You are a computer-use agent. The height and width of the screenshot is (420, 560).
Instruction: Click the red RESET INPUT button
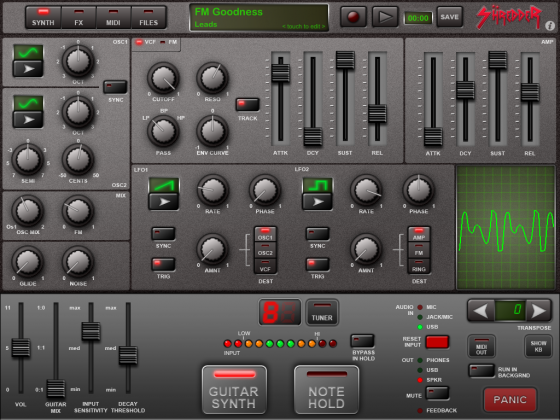(437, 342)
